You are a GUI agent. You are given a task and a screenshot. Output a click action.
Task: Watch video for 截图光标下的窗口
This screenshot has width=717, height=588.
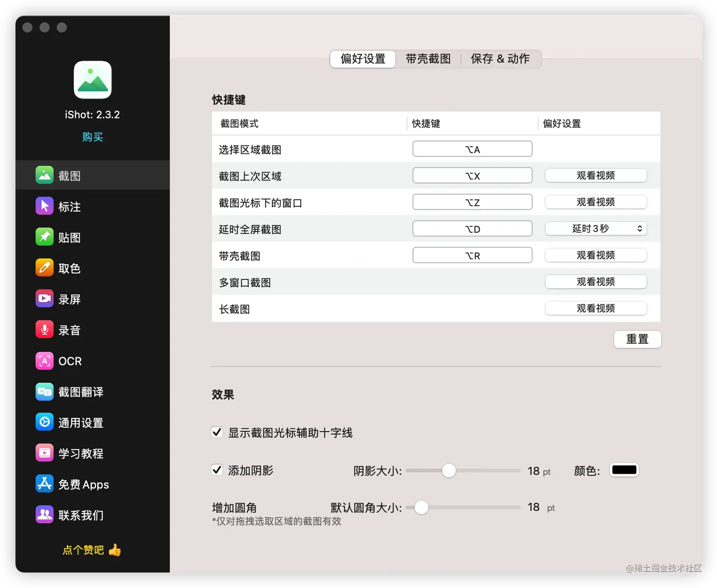596,202
